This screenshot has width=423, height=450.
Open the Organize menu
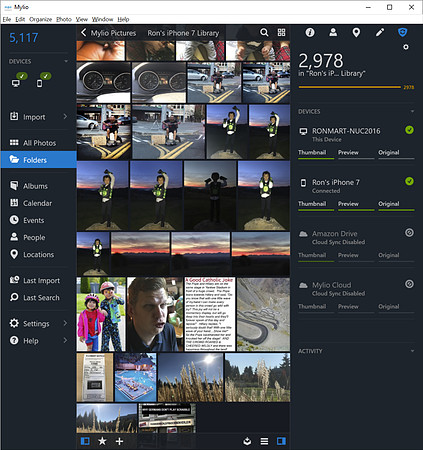pos(40,19)
